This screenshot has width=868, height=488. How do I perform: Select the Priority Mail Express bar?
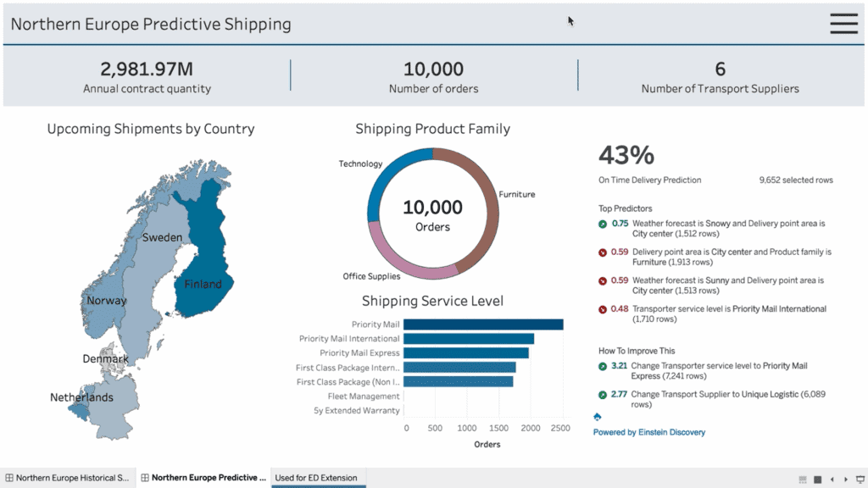466,353
